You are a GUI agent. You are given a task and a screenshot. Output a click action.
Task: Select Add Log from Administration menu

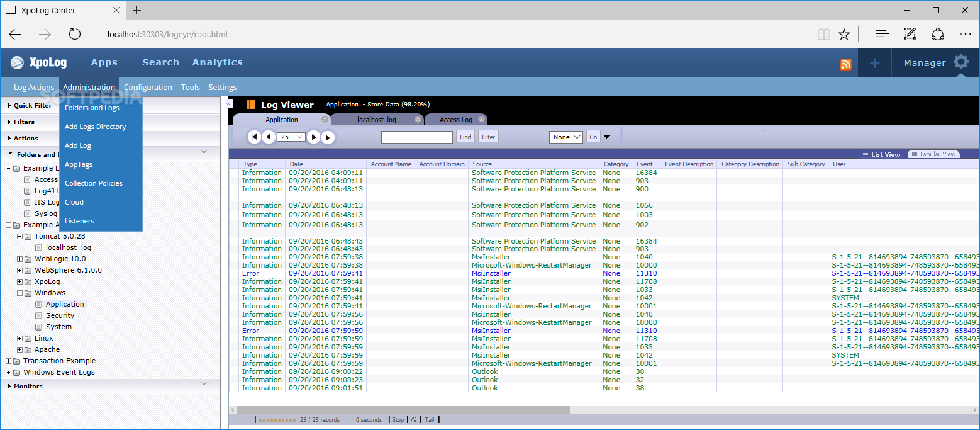[x=78, y=145]
